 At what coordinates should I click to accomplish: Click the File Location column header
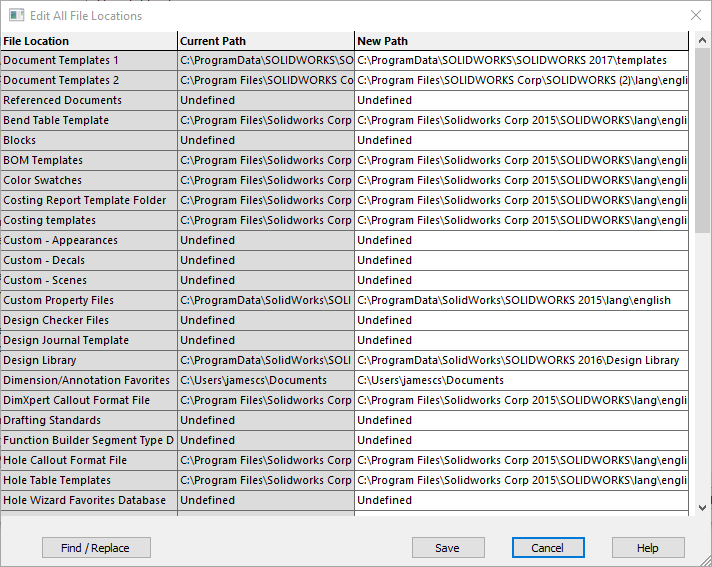(x=89, y=41)
